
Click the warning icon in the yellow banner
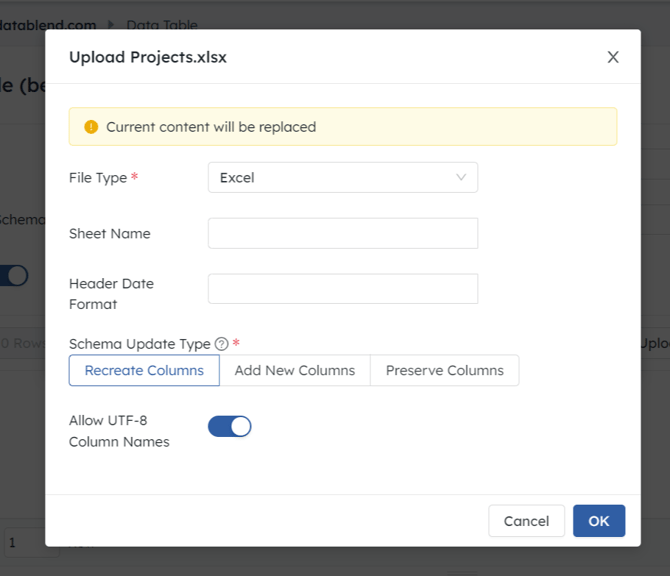coord(91,127)
